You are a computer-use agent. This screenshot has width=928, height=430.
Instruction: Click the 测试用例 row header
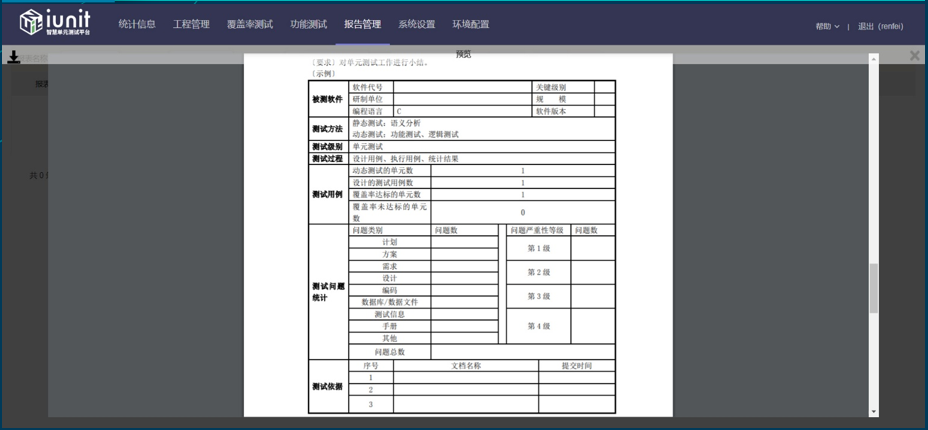328,194
